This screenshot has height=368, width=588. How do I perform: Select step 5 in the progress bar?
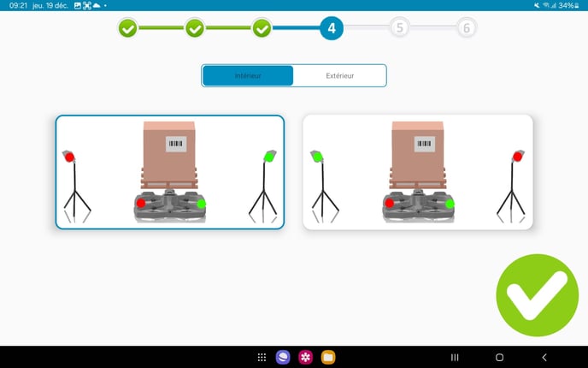pyautogui.click(x=399, y=29)
